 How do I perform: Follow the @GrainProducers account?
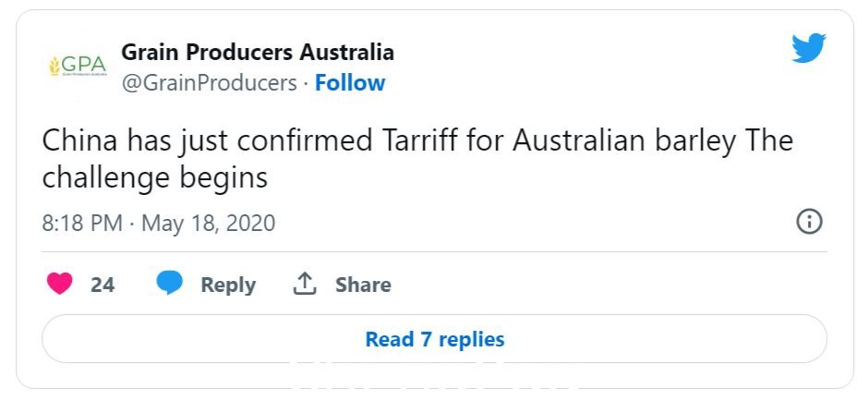pos(350,82)
